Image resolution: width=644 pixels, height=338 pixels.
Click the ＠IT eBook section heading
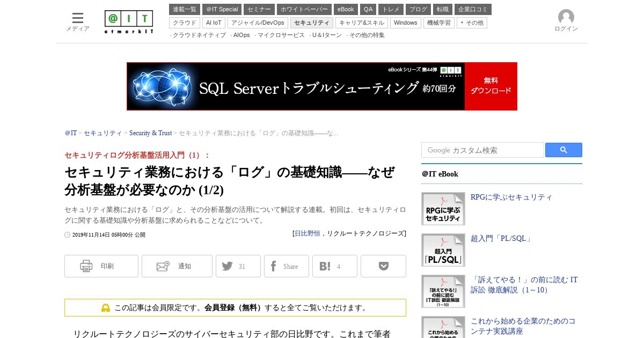(x=440, y=174)
